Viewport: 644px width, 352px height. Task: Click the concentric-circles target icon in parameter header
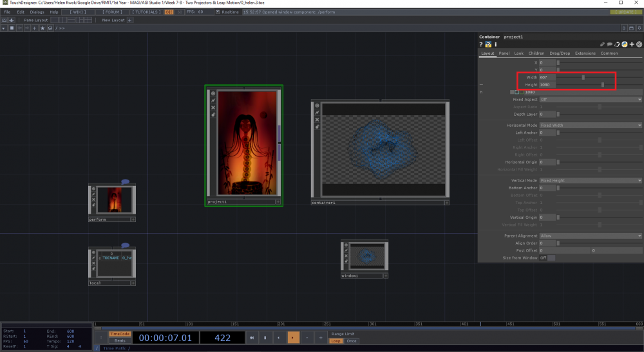coord(639,44)
